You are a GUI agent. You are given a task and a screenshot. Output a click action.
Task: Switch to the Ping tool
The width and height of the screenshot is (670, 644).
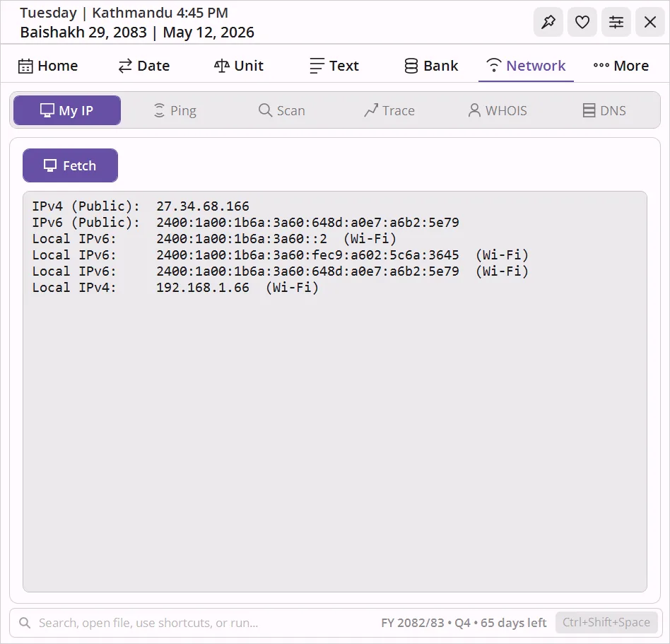pos(175,110)
